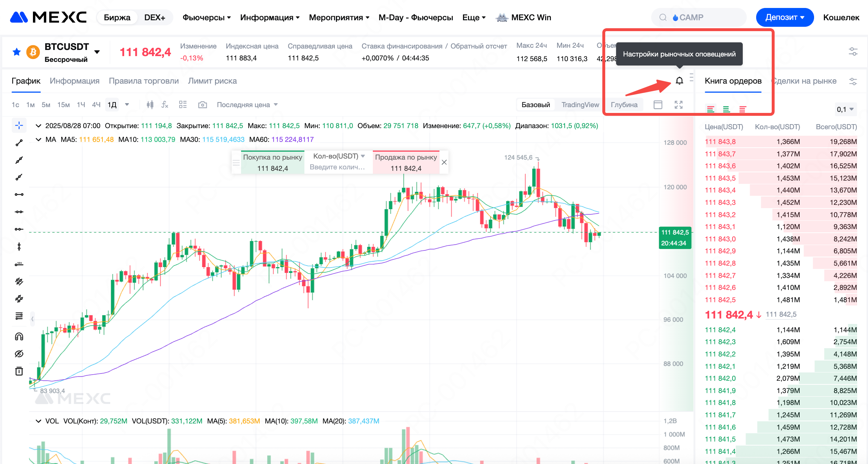Select the magnet snap tool in sidebar
This screenshot has width=868, height=464.
(19, 337)
